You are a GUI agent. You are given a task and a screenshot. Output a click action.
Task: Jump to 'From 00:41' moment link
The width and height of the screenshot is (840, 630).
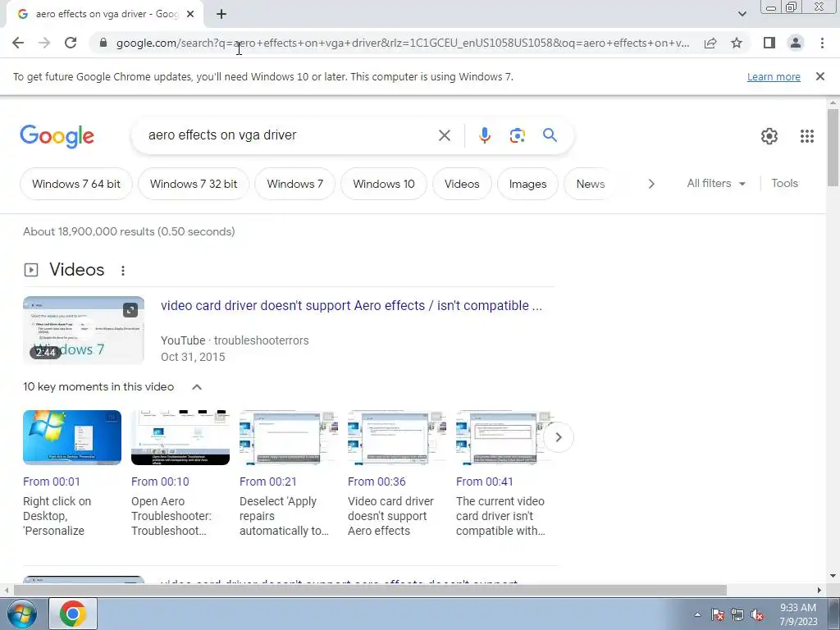click(x=484, y=482)
